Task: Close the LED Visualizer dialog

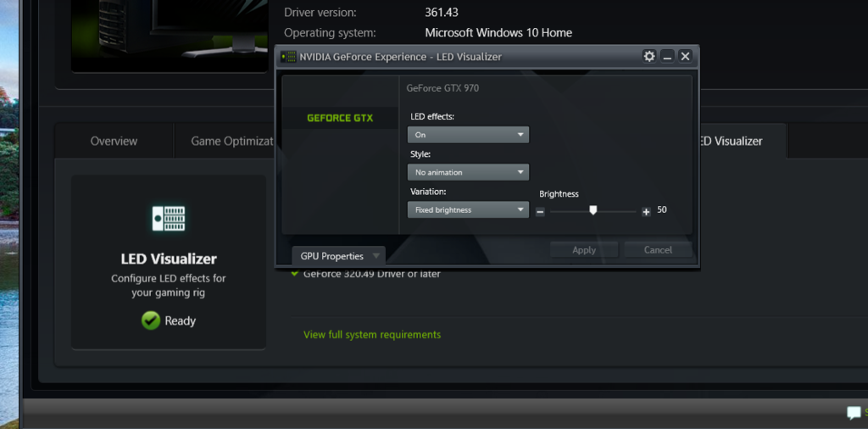Action: click(x=685, y=56)
